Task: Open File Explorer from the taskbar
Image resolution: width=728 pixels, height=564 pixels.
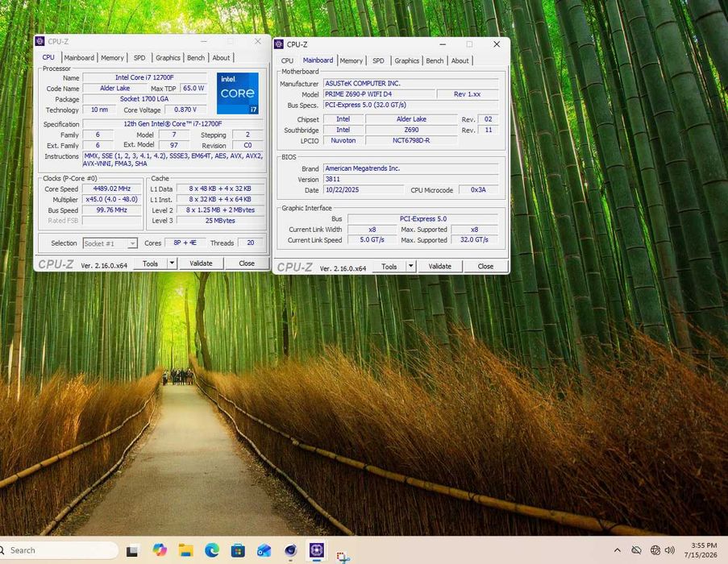Action: pos(185,550)
